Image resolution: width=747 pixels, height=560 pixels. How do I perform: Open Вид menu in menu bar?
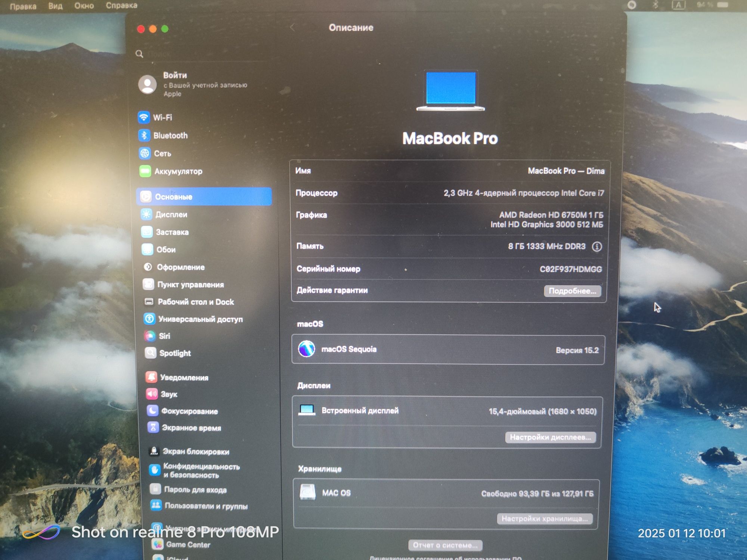pos(55,6)
